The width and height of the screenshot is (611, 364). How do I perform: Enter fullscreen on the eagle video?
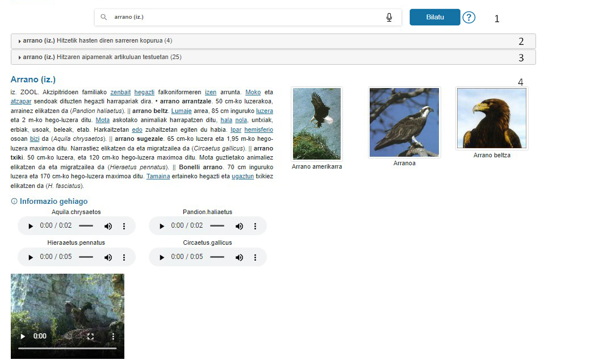(90, 336)
